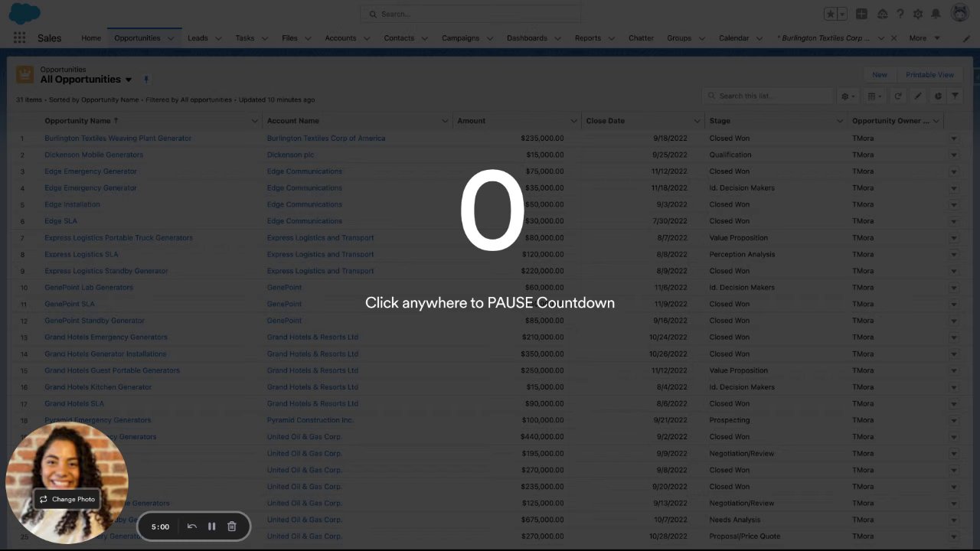Click the Prospecting stage cell
Screen dimensions: 980x551
[729, 420]
